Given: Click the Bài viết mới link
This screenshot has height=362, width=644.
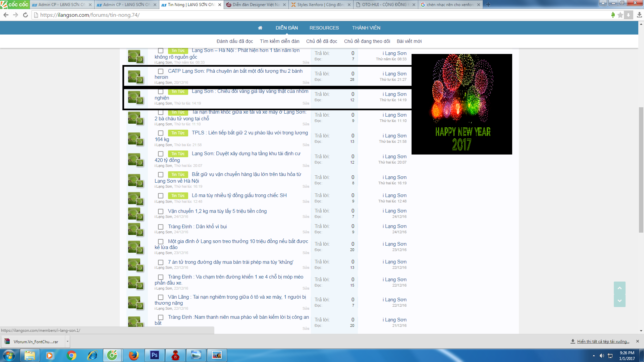Looking at the screenshot, I should (409, 41).
